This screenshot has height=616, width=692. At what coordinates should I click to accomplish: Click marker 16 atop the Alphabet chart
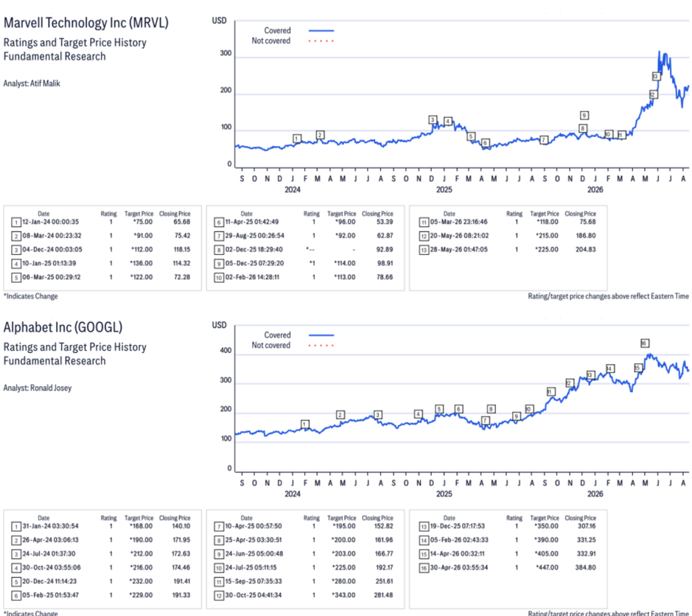[x=645, y=343]
